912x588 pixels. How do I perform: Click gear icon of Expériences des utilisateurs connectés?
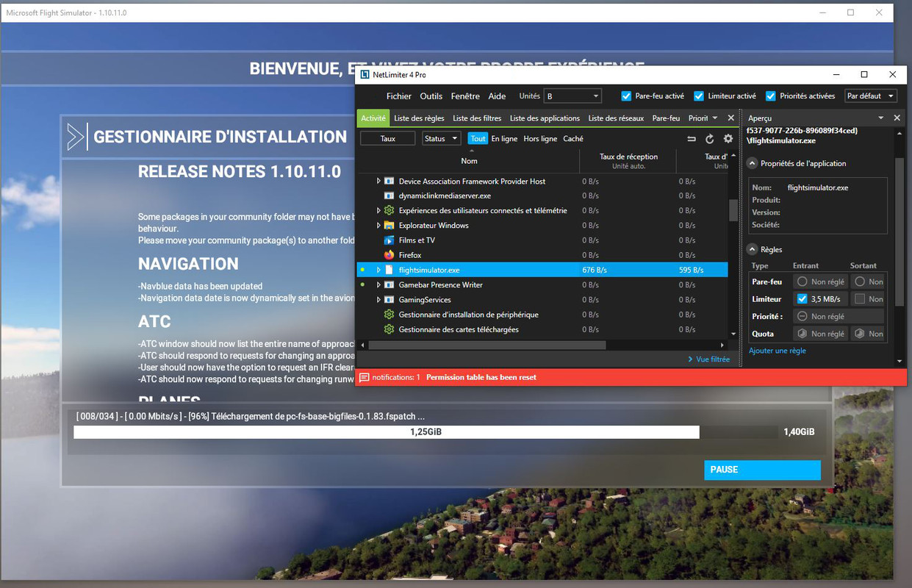(389, 210)
